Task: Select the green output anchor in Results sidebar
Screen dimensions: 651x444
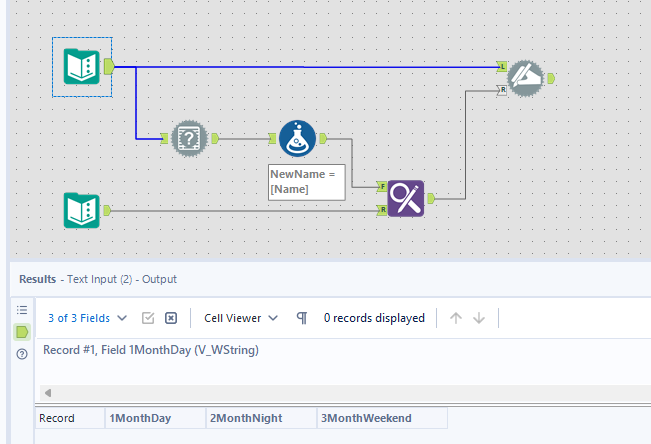Action: pos(22,332)
